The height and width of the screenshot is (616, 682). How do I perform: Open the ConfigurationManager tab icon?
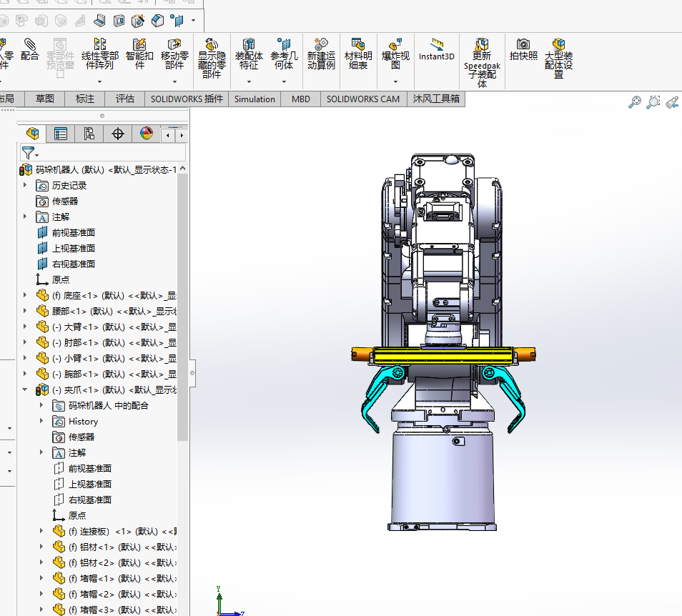pos(89,134)
